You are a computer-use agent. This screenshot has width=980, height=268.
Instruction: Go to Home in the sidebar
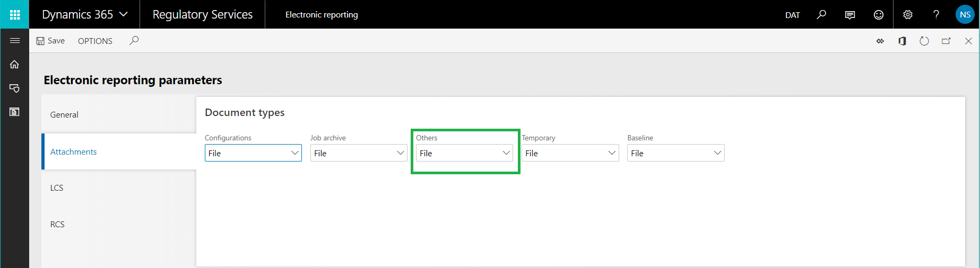[14, 64]
